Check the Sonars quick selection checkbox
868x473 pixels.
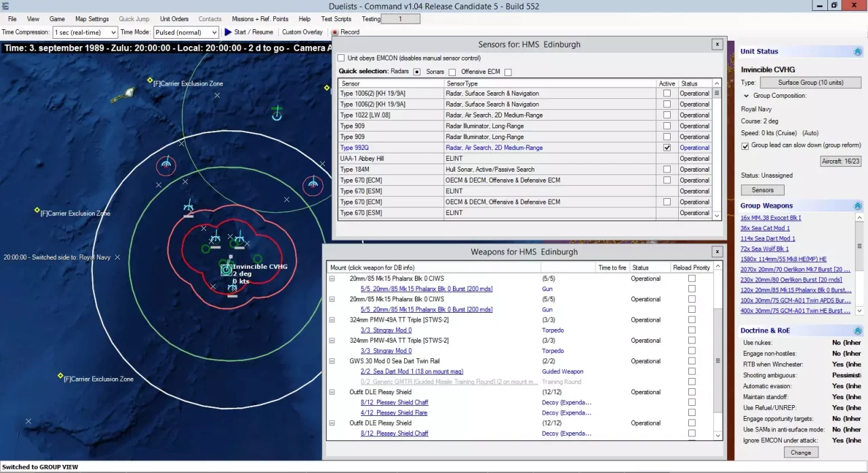tap(452, 71)
